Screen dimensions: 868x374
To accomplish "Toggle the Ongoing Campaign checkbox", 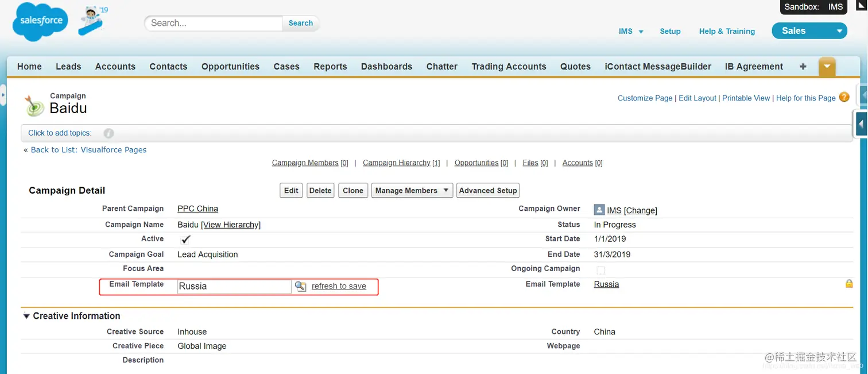I will [600, 270].
